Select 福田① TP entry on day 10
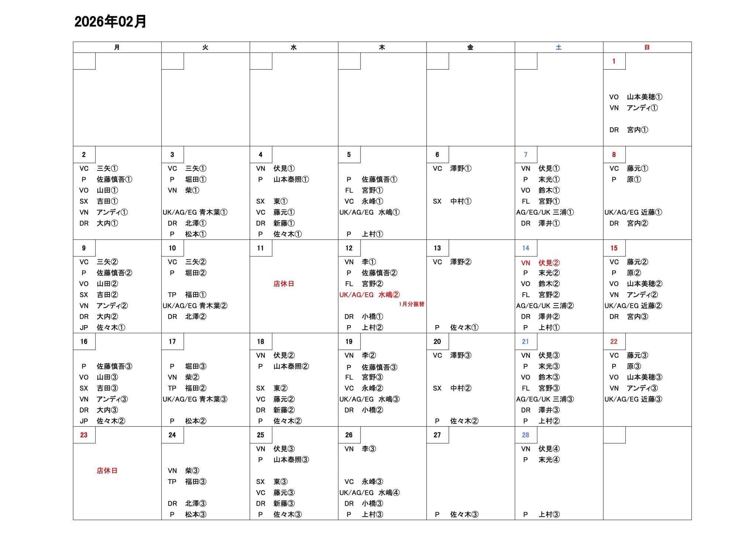The width and height of the screenshot is (756, 534). pyautogui.click(x=196, y=294)
